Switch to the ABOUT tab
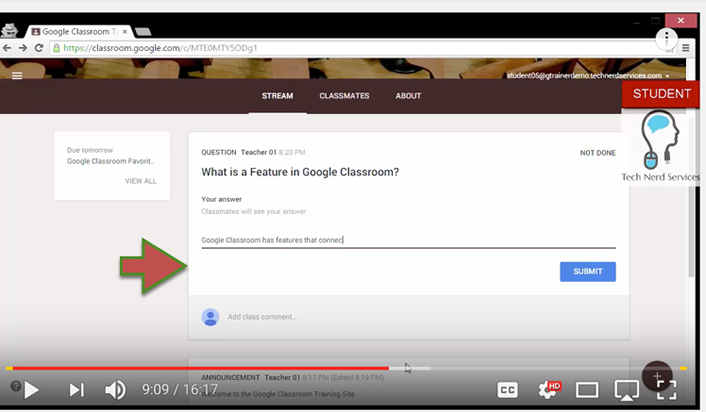Viewport: 706px width, 412px height. click(408, 95)
